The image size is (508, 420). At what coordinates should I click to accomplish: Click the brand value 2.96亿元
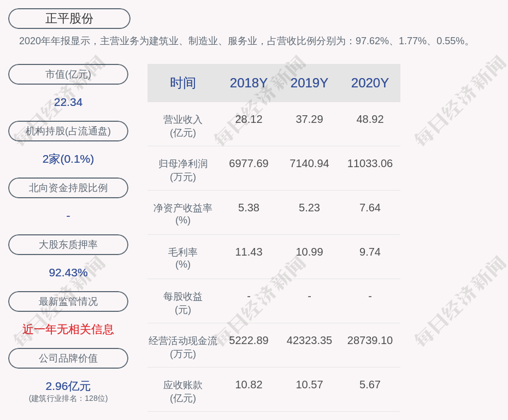pos(68,386)
